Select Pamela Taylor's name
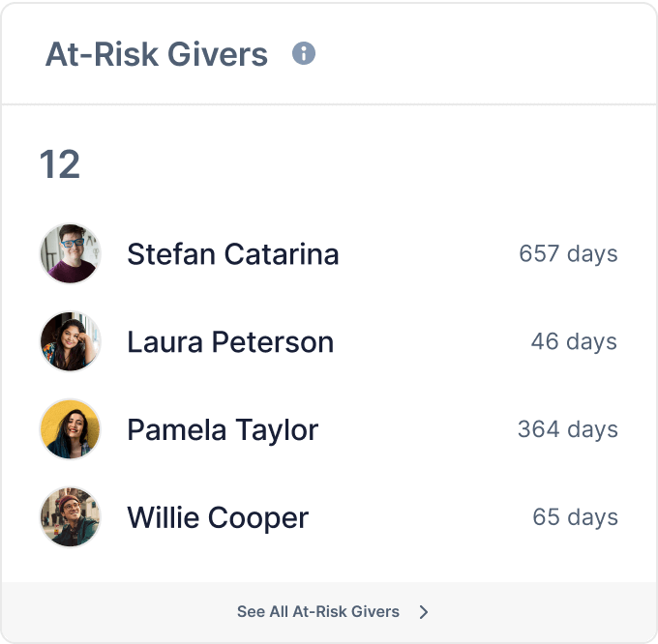This screenshot has width=658, height=644. [223, 429]
